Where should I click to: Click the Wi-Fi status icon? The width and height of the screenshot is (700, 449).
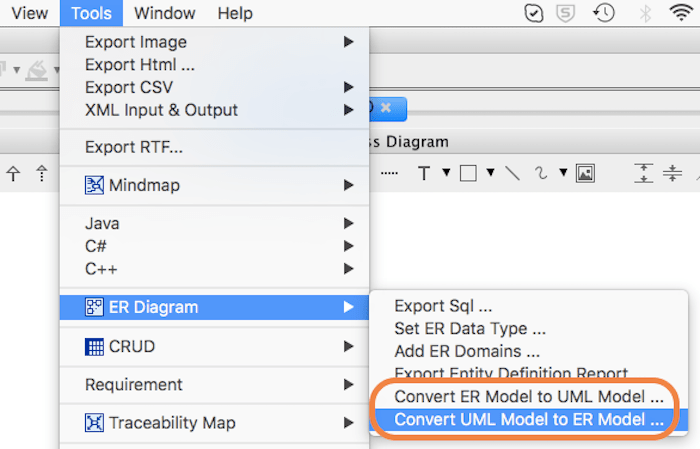tap(685, 13)
